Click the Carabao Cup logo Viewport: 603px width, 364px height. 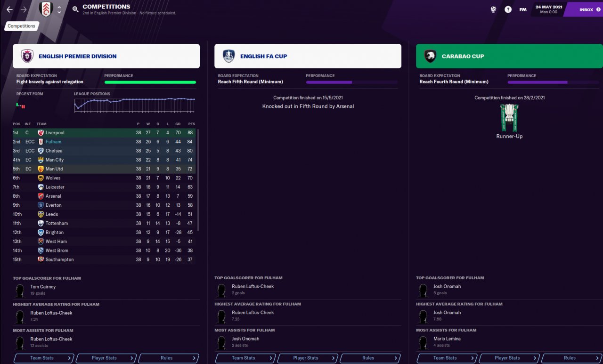430,57
